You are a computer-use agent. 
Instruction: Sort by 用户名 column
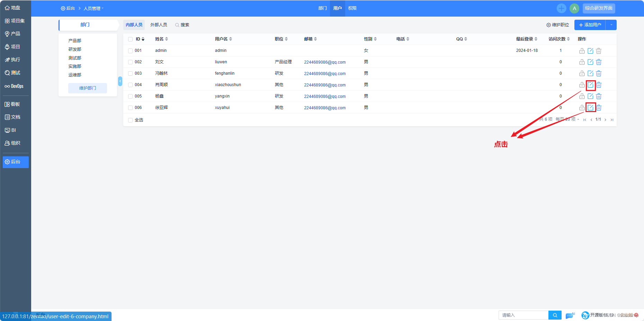(x=224, y=39)
